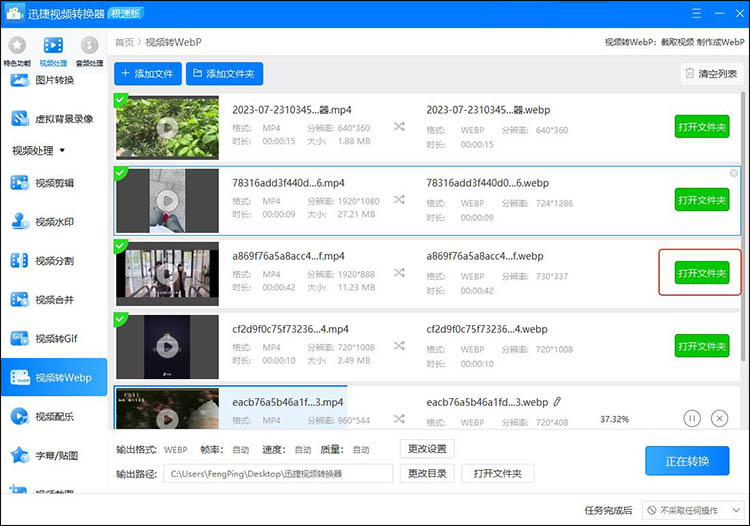Screen dimensions: 750x526
Task: Select the 字幕/贴图 star icon
Action: (x=20, y=455)
